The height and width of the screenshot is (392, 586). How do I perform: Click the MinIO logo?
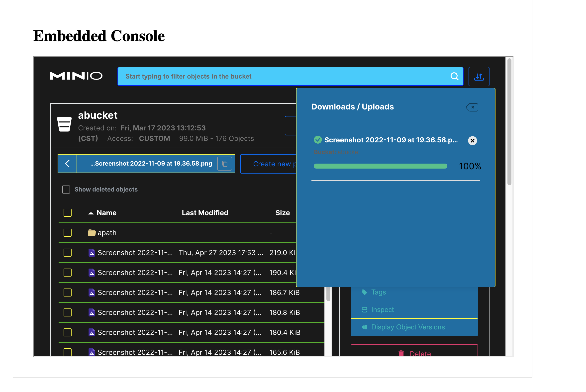click(76, 76)
